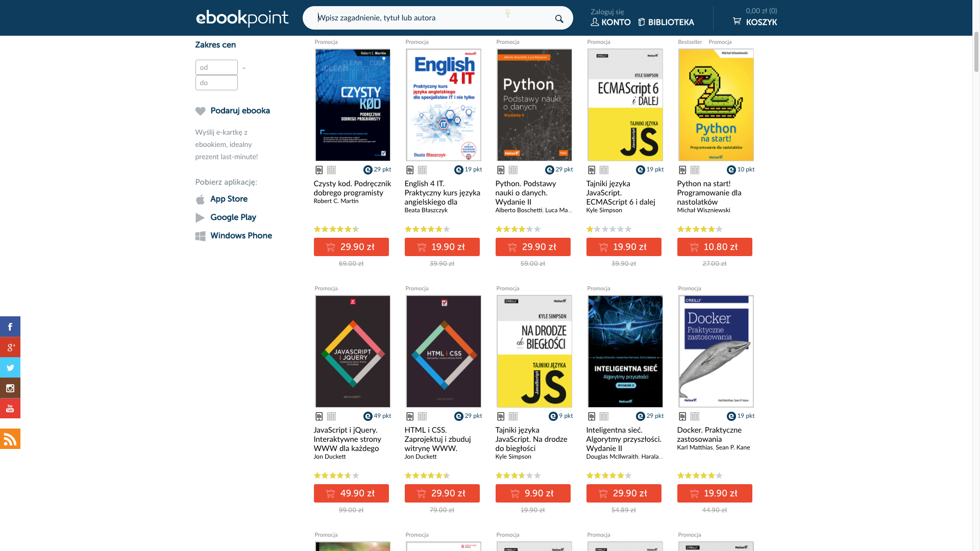Click the star rating under English 4 IT
Screen dimensions: 980x551
427,229
